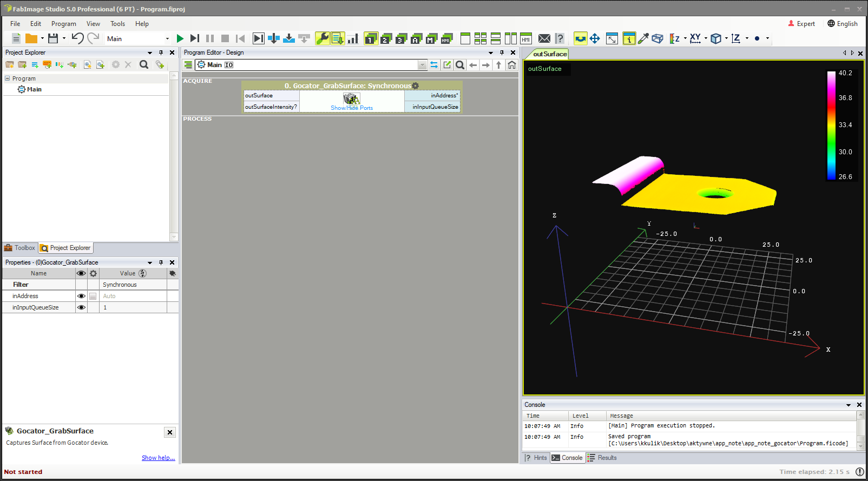The image size is (868, 481).
Task: Toggle the wrench diagnostic mode icon
Action: tap(323, 38)
